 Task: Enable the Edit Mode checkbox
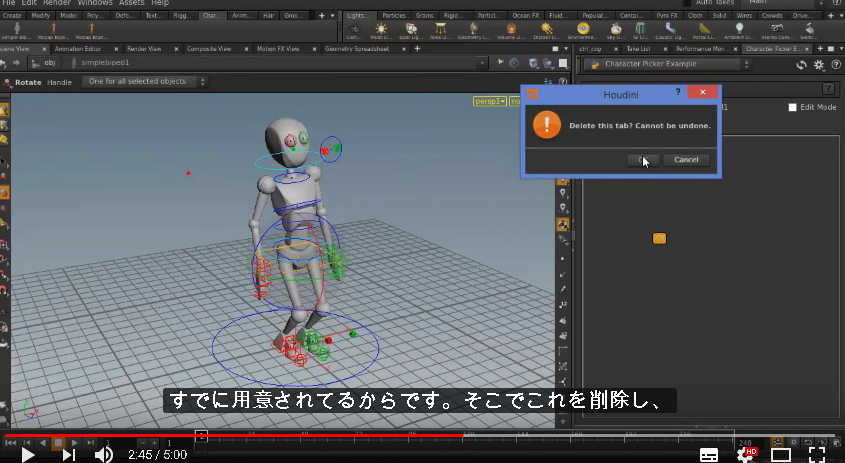point(792,107)
